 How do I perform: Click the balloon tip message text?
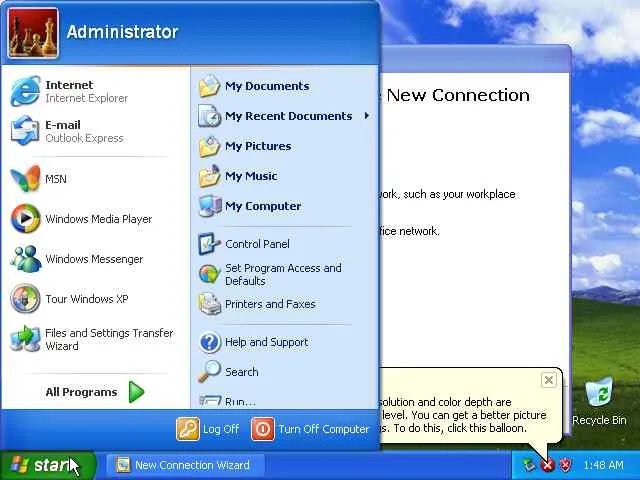[x=463, y=415]
